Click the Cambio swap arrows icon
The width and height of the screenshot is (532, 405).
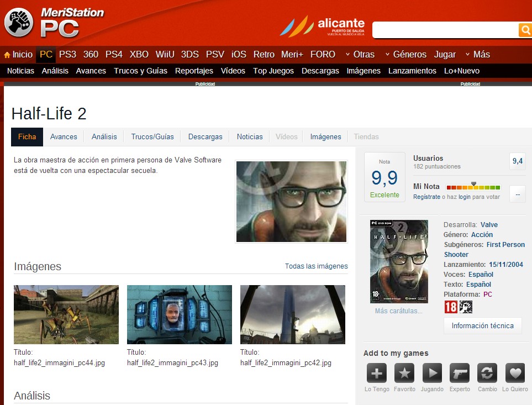[487, 373]
